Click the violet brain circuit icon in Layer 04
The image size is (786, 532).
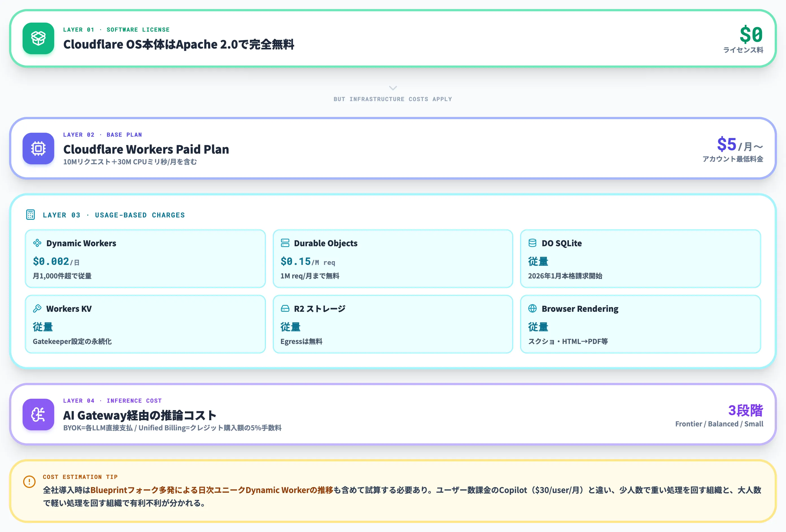tap(38, 414)
